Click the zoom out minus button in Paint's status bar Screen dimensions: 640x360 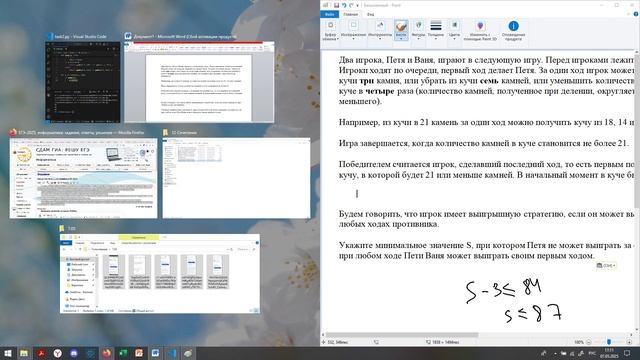pyautogui.click(x=589, y=342)
